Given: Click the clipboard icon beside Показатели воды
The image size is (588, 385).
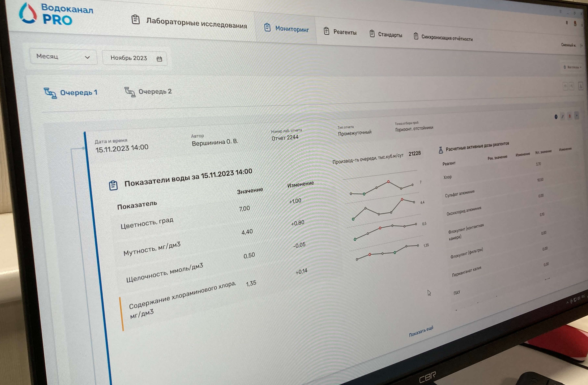Looking at the screenshot, I should (113, 185).
